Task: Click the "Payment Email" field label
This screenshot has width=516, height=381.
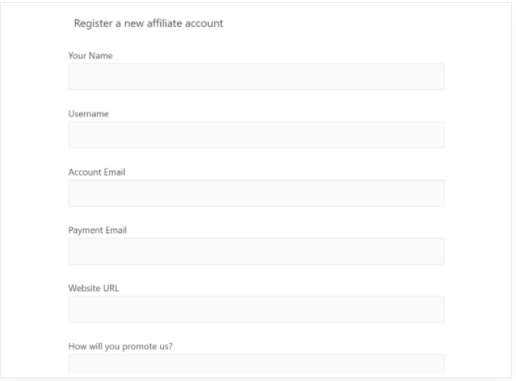Action: click(97, 230)
